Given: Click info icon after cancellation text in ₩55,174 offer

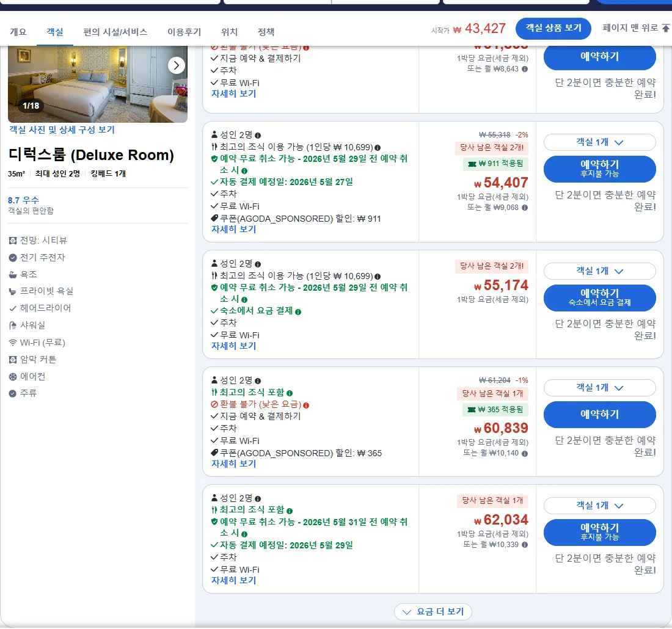Looking at the screenshot, I should (x=244, y=299).
